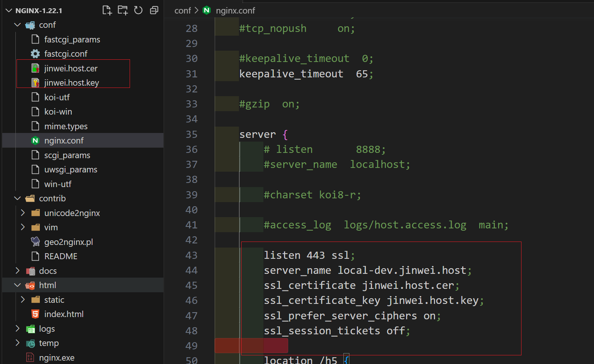Viewport: 594px width, 364px height.
Task: Click the gear icon next to fastcgi.conf
Action: click(x=35, y=54)
